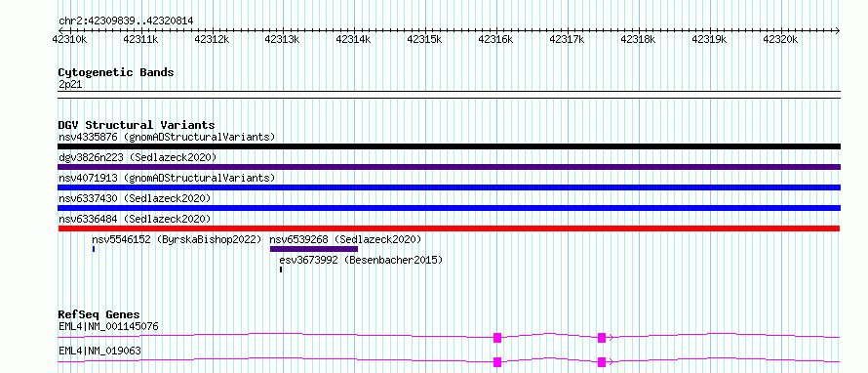Open variant label nsv6337430 (Sedlazeck2020)
The image size is (868, 373).
click(135, 198)
